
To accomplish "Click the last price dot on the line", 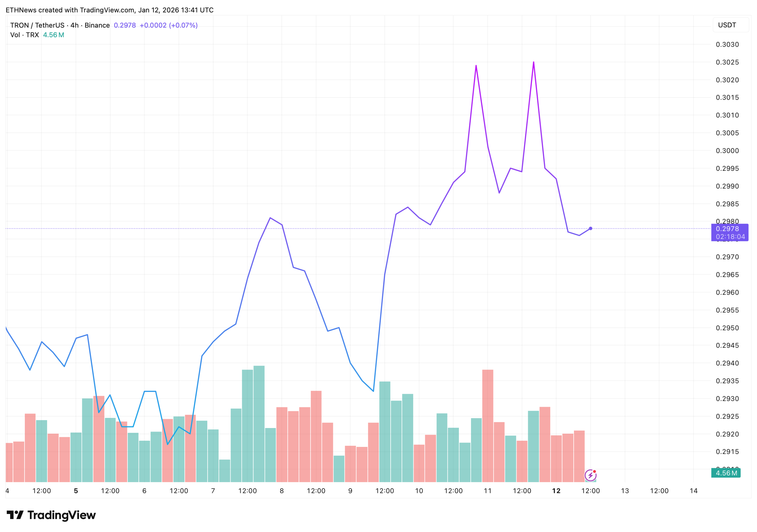I will [591, 228].
